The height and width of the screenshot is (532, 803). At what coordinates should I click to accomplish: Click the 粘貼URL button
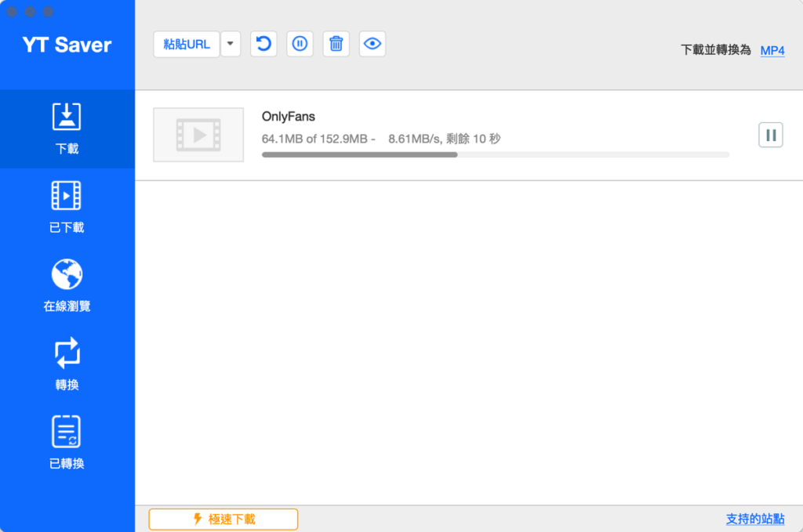[x=187, y=44]
